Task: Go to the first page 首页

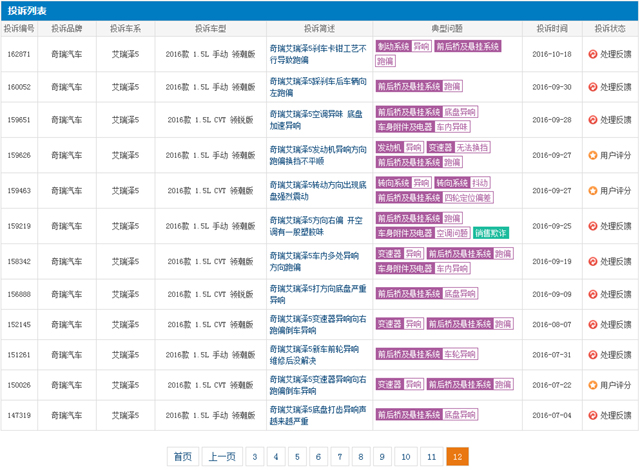Action: 183,457
